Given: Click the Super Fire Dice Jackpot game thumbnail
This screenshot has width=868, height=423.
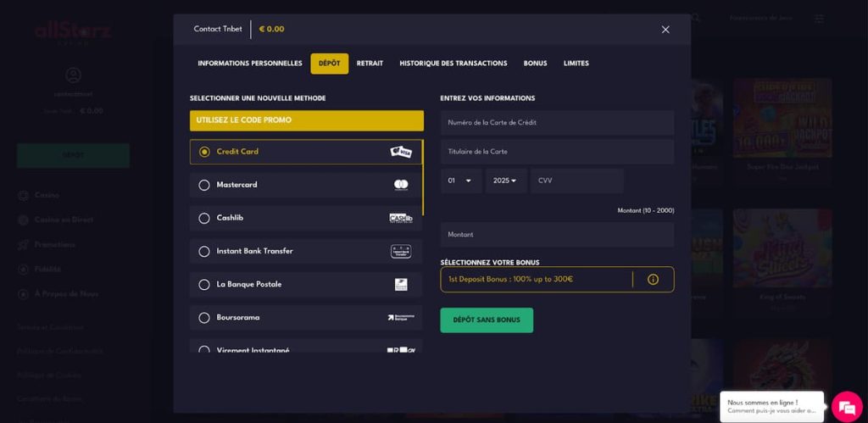Looking at the screenshot, I should coord(782,118).
